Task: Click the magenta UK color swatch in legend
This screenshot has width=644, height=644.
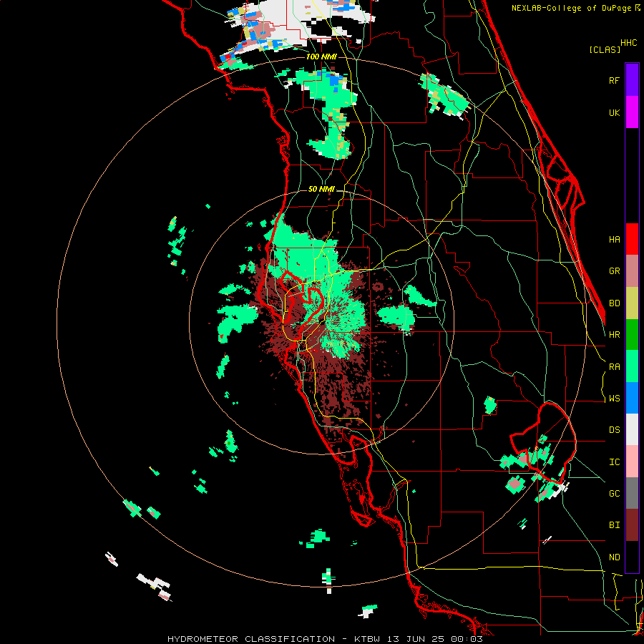Action: pyautogui.click(x=632, y=112)
